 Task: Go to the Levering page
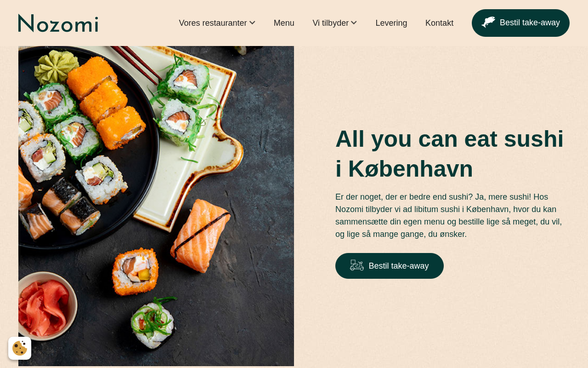(391, 23)
